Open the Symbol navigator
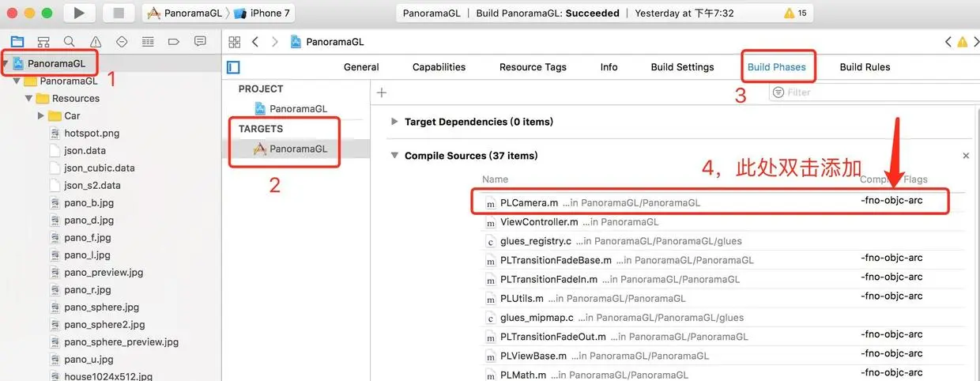The height and width of the screenshot is (381, 980). (43, 41)
